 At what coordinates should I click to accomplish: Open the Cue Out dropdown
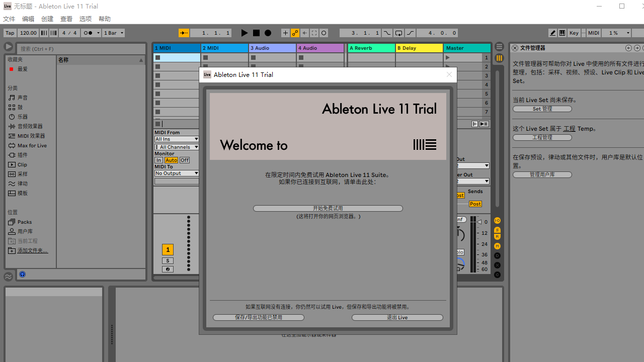473,165
